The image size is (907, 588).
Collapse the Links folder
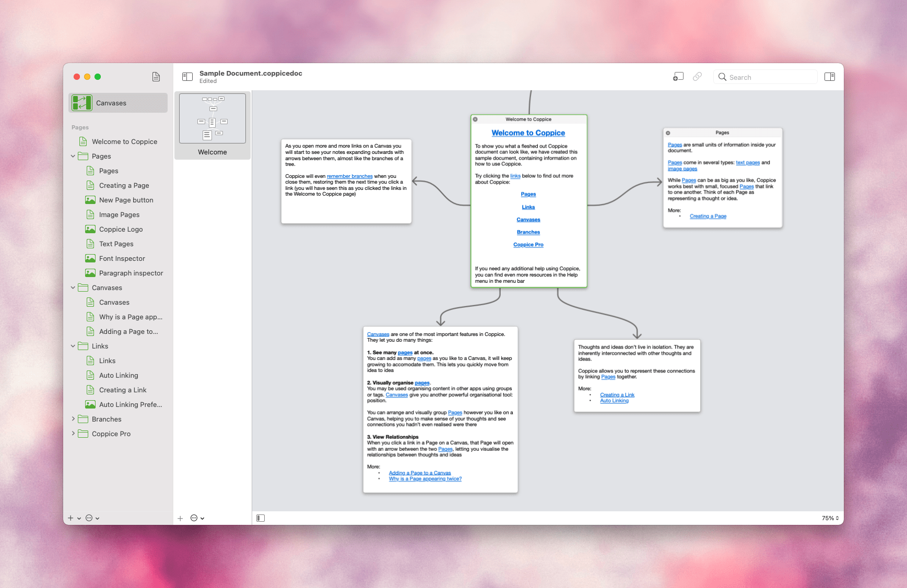(x=73, y=346)
